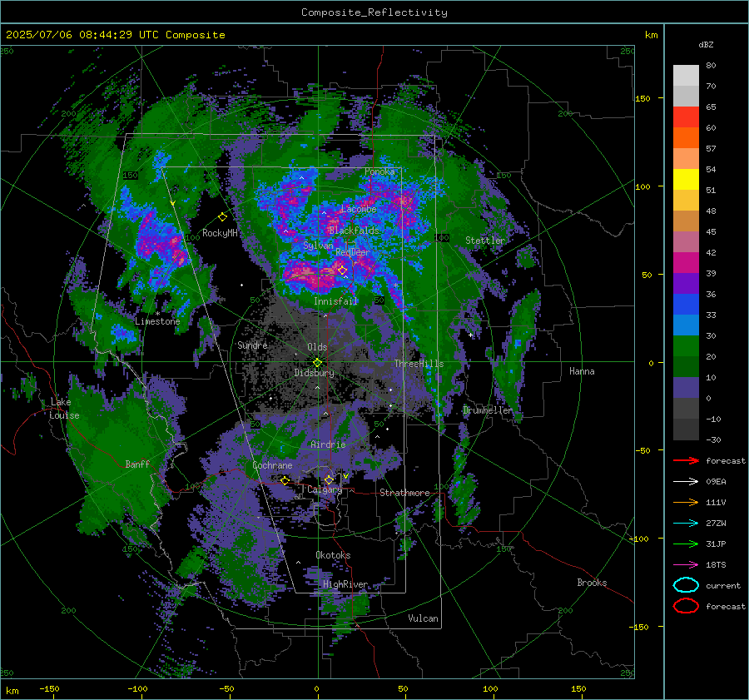Image resolution: width=749 pixels, height=700 pixels.
Task: Click the Strathmore town label
Action: point(404,493)
